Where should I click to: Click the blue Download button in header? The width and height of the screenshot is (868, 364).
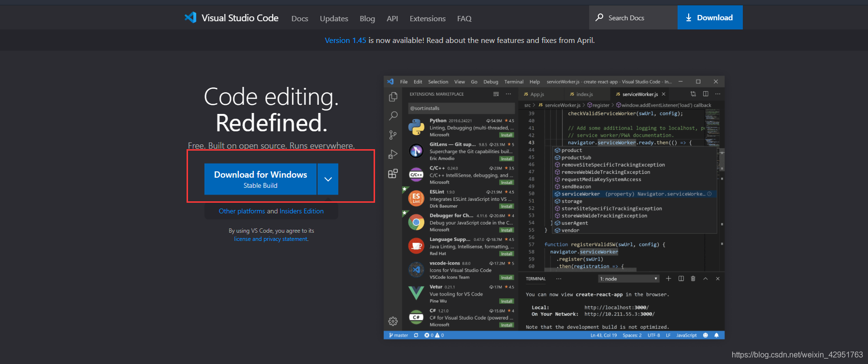point(710,17)
